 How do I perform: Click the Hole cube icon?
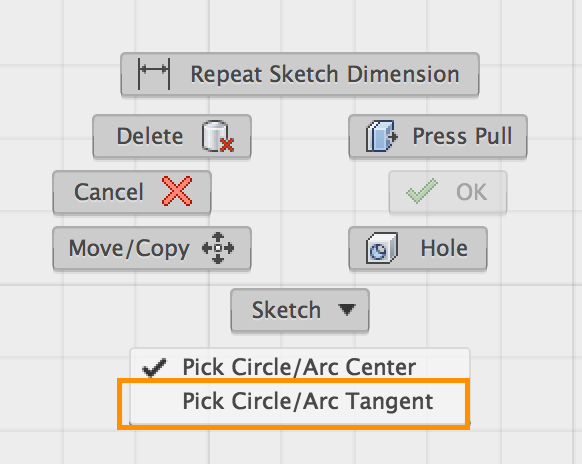click(x=382, y=248)
